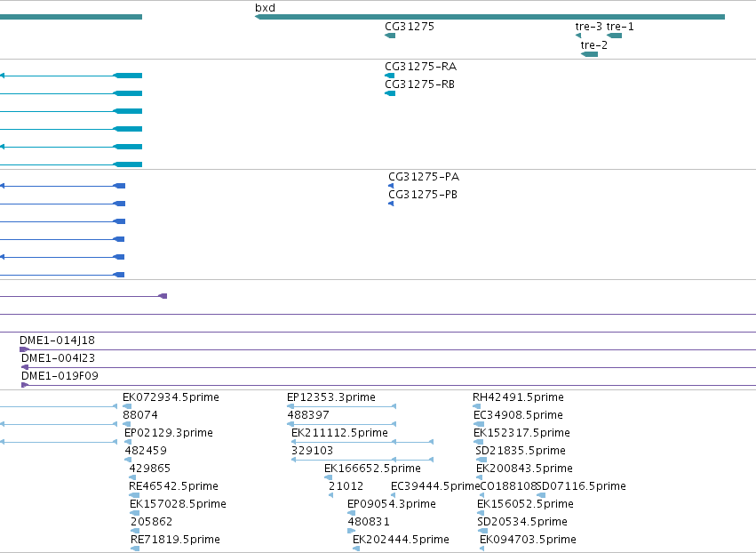Click RH42491.5prime EST label

518,397
